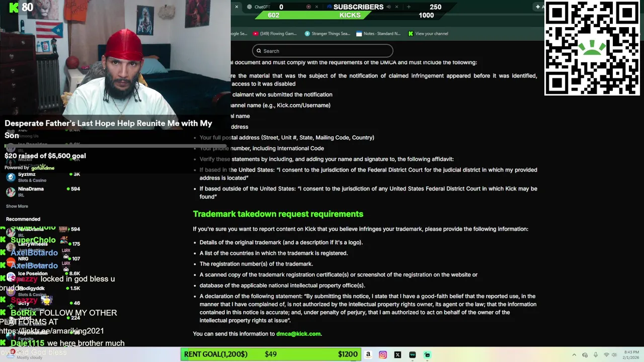
Task: Open the volume control in tray
Action: (614, 355)
